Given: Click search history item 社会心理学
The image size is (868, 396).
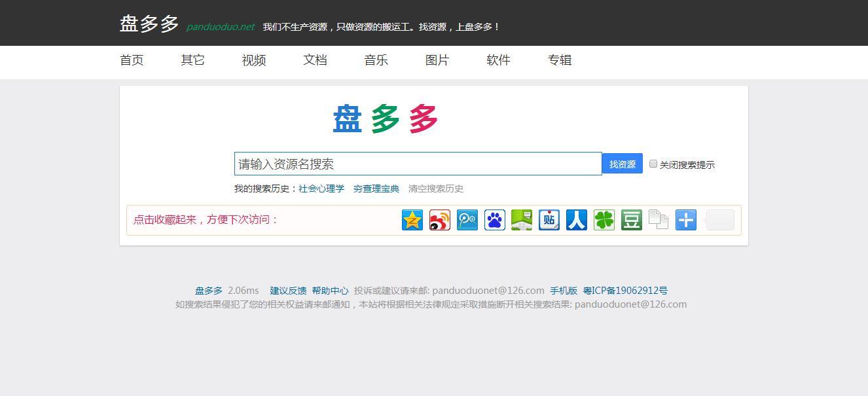Looking at the screenshot, I should click(x=321, y=189).
